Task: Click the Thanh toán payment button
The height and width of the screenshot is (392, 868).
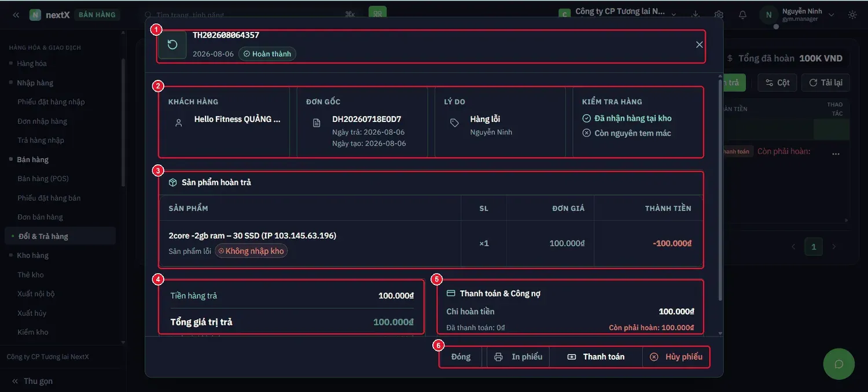Action: click(x=596, y=357)
